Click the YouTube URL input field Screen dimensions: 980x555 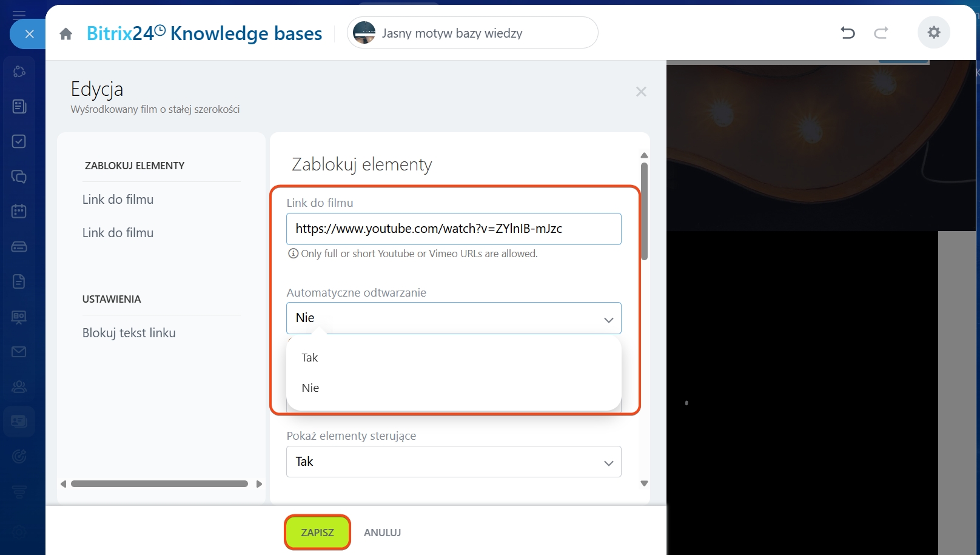point(454,229)
